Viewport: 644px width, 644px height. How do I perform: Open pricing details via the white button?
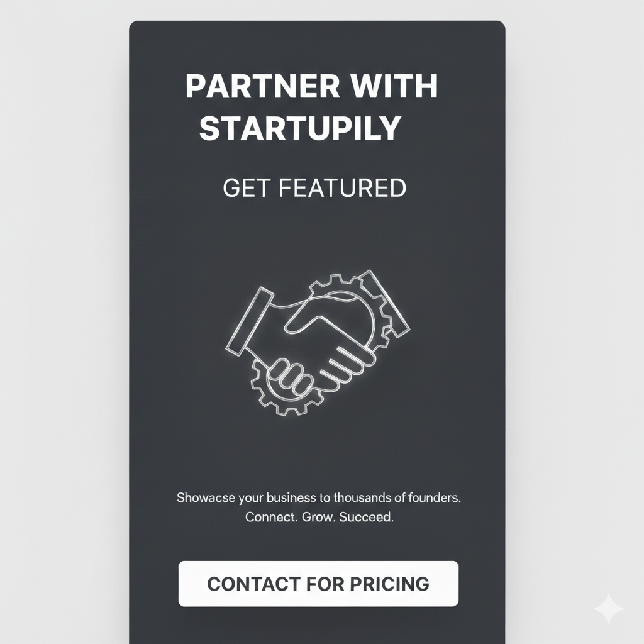pyautogui.click(x=318, y=584)
